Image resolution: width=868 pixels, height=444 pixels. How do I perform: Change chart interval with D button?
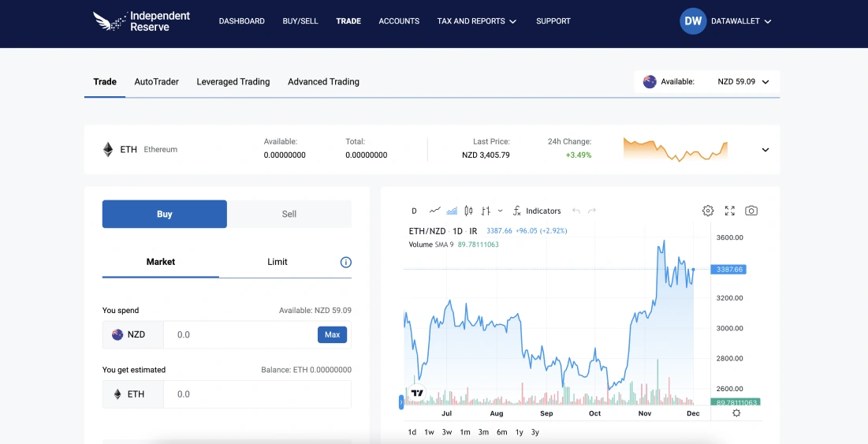click(414, 211)
